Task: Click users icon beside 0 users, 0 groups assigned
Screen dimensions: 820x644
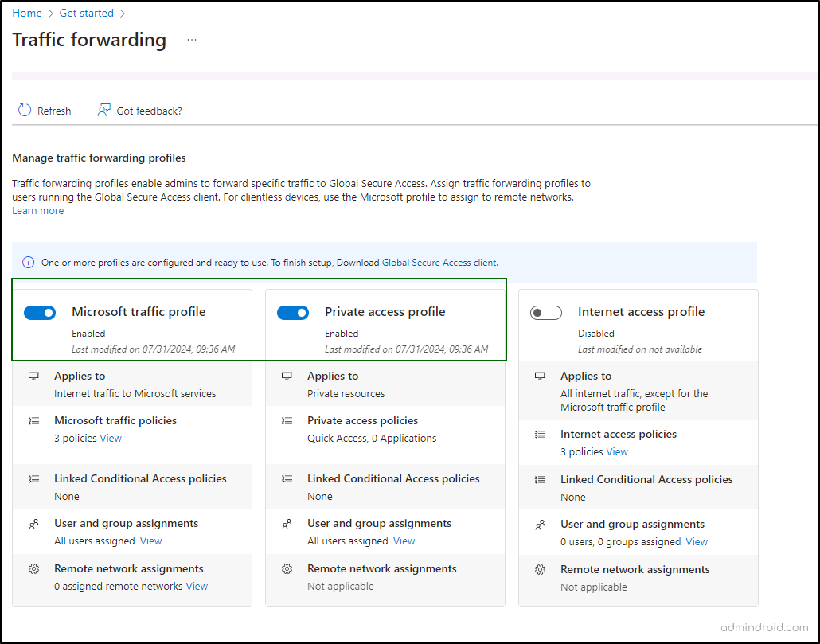Action: [540, 525]
